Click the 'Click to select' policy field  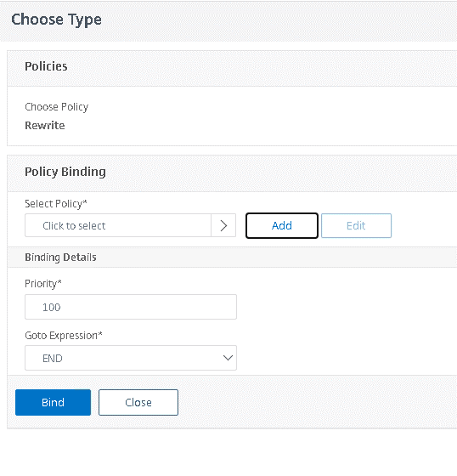point(118,225)
